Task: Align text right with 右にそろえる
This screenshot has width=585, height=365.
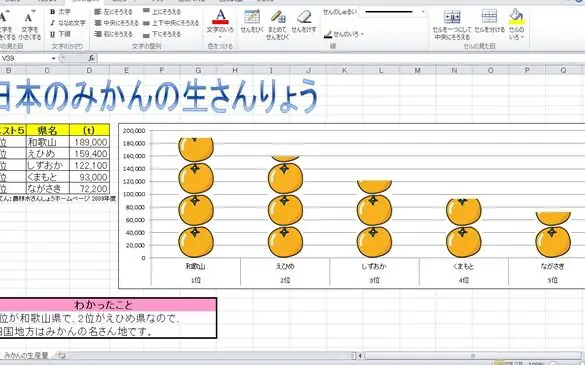Action: pos(113,34)
